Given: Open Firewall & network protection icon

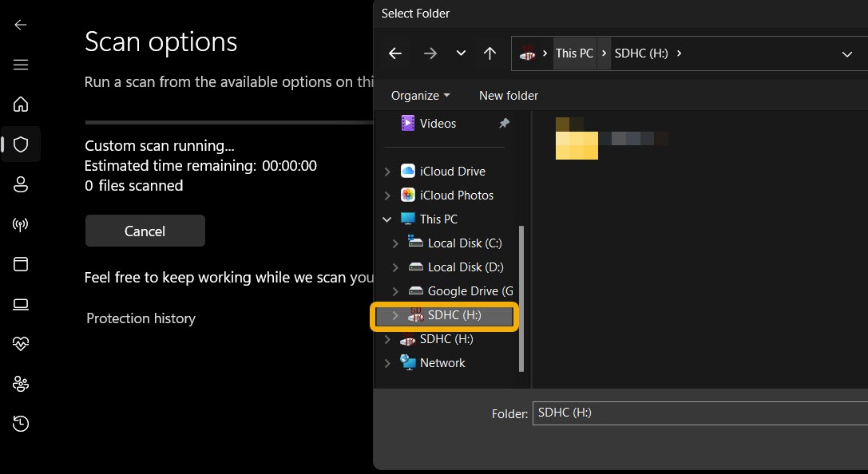Looking at the screenshot, I should [20, 224].
